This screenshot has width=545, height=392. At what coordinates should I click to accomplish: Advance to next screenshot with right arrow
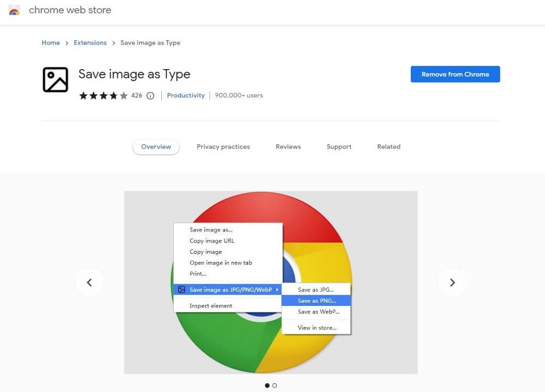pyautogui.click(x=452, y=282)
